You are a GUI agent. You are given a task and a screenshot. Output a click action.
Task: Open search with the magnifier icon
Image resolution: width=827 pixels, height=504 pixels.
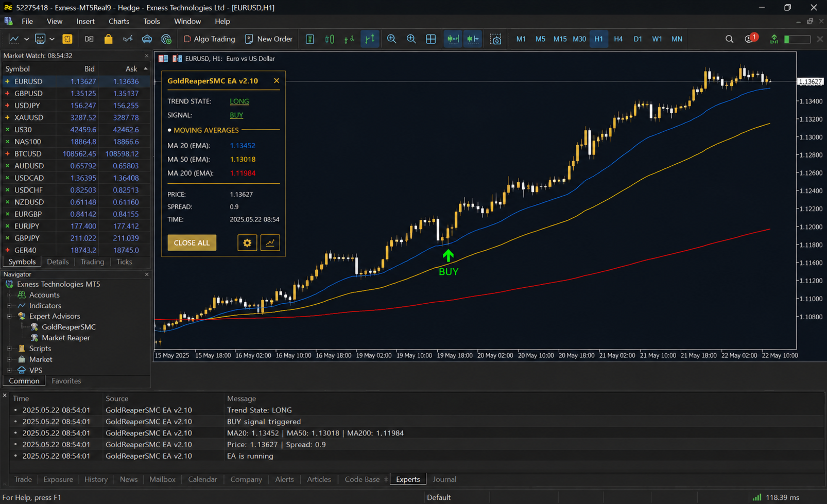point(729,39)
